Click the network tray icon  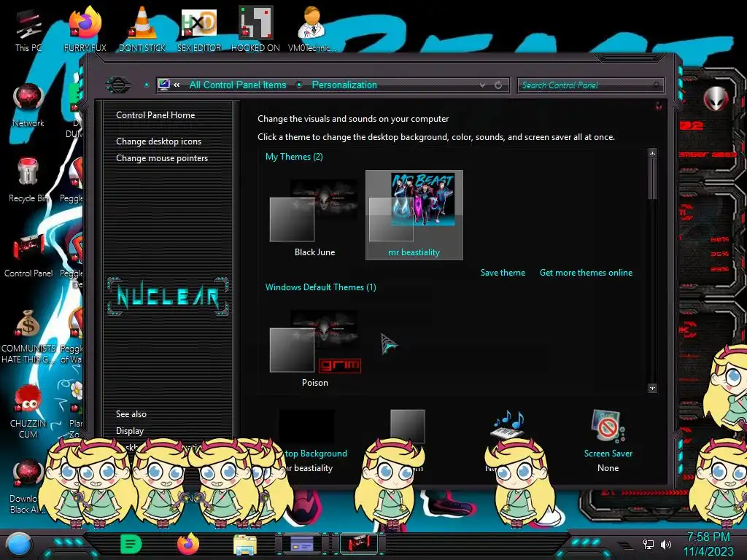pos(648,544)
